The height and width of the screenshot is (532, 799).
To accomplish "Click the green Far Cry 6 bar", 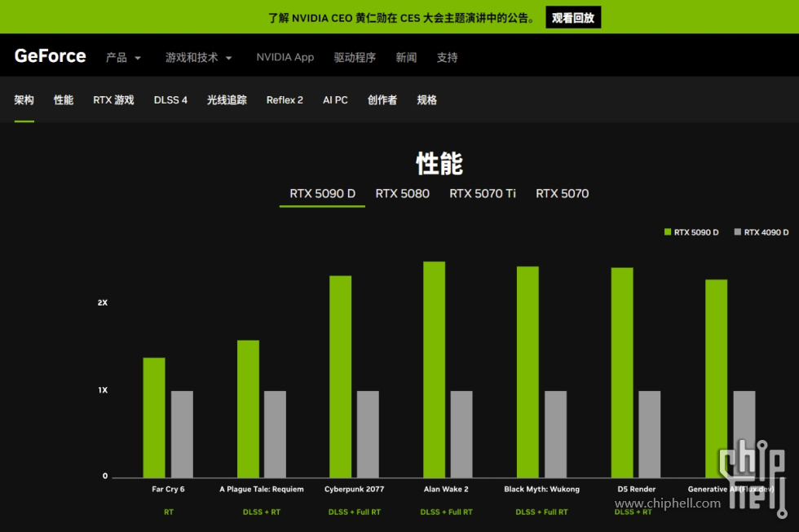I will [154, 417].
